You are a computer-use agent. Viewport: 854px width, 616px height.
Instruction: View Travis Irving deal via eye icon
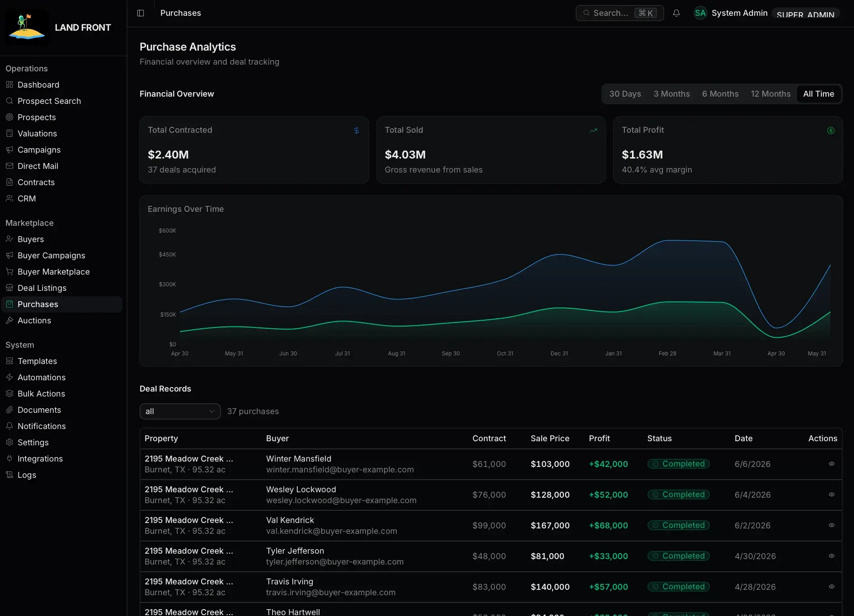(x=831, y=587)
